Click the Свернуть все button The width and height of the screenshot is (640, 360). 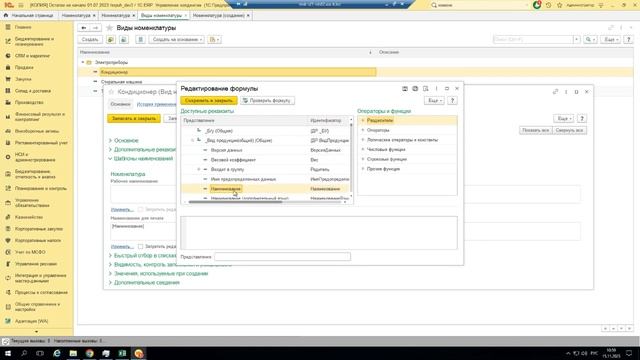pos(569,130)
